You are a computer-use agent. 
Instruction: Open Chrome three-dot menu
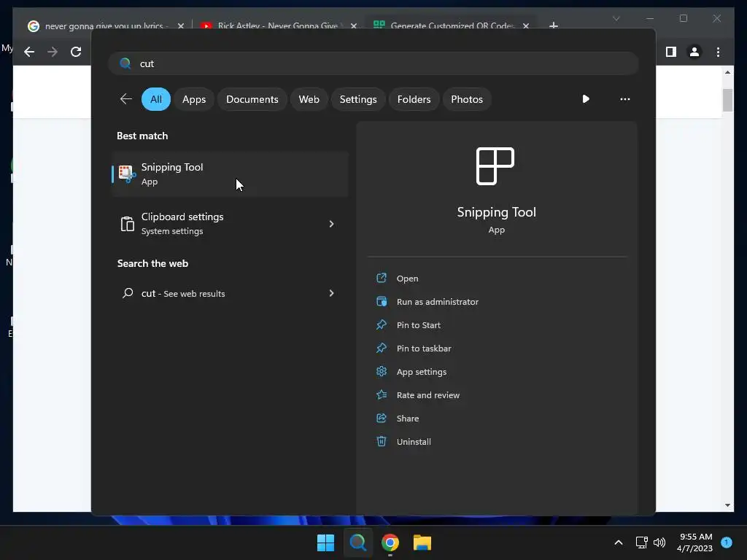click(718, 52)
